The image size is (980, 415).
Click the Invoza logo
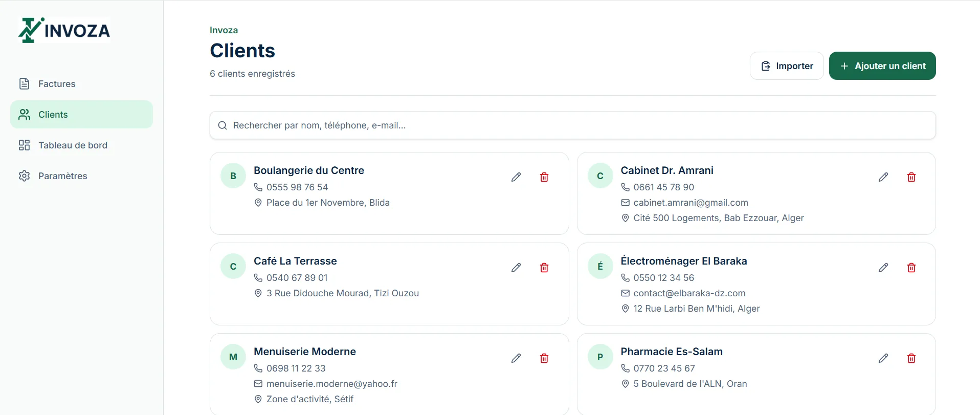(x=64, y=30)
